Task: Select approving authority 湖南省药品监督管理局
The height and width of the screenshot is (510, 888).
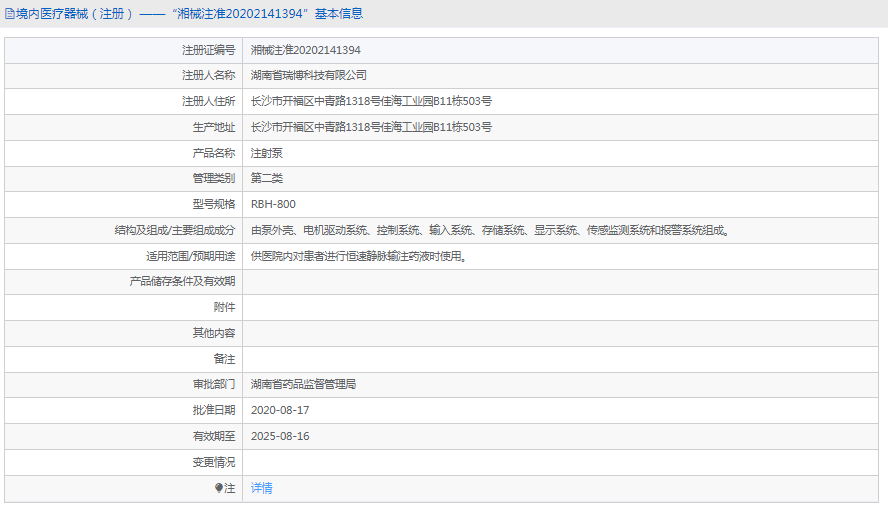Action: point(304,384)
